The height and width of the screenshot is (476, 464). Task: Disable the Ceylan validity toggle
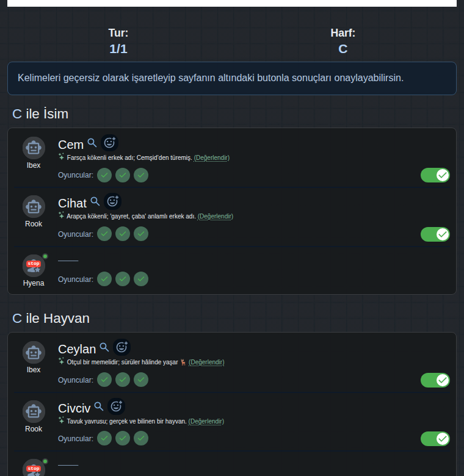[435, 380]
